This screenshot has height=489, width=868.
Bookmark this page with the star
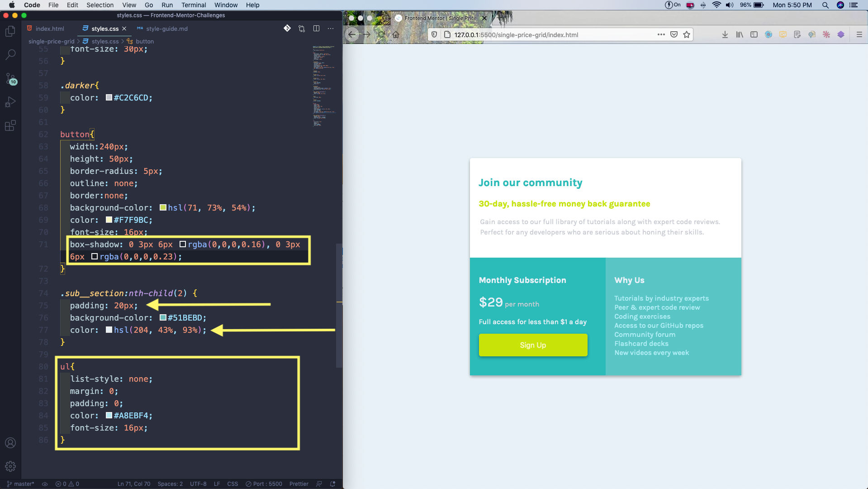[x=687, y=34]
